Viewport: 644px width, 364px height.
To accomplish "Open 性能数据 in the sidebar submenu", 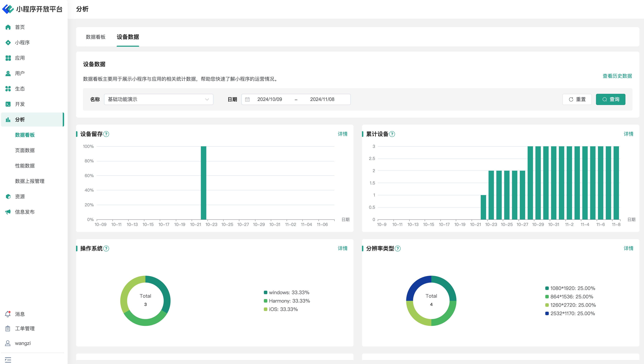I will (25, 166).
